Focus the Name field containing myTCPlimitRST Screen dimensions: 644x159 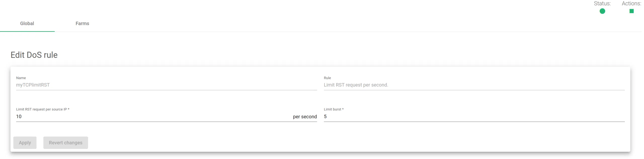tap(166, 85)
